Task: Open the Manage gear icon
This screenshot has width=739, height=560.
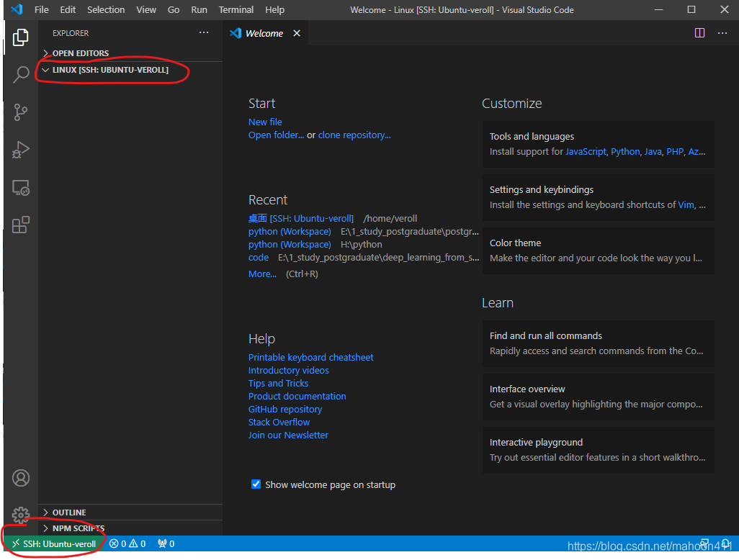Action: tap(20, 515)
